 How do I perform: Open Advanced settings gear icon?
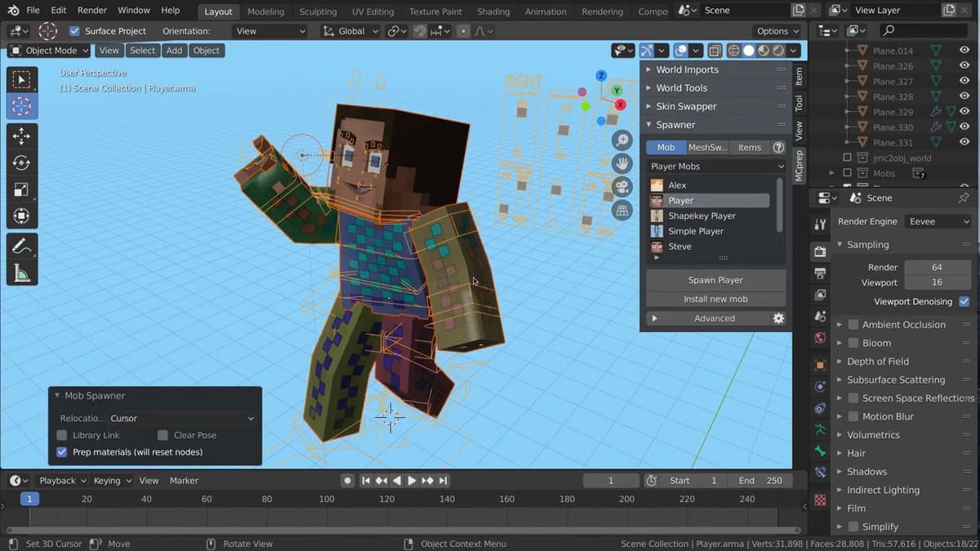point(778,318)
